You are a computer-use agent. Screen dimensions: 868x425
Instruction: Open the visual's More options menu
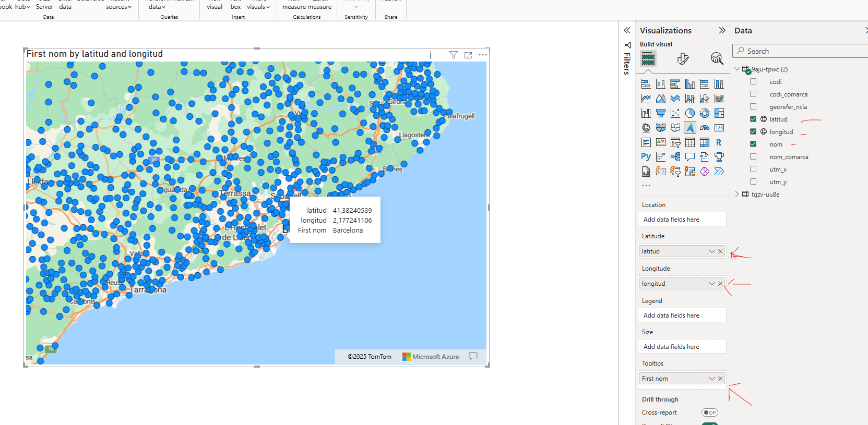(x=483, y=55)
